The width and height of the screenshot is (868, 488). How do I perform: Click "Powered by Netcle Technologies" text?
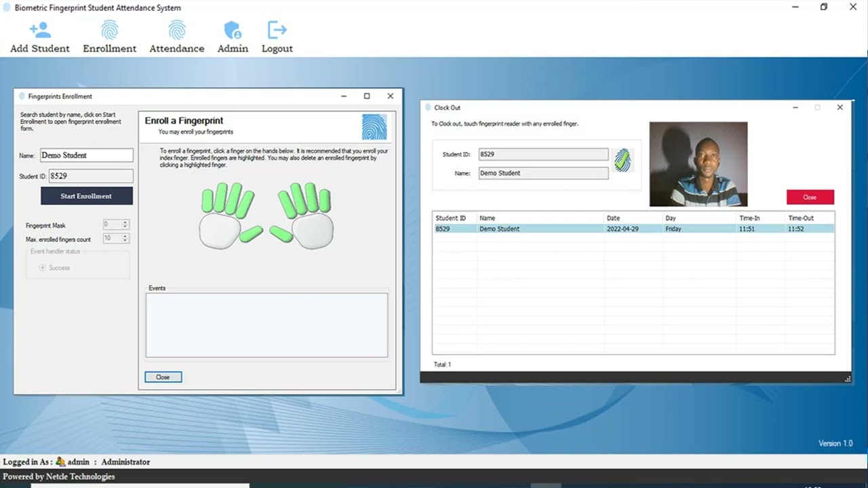tap(59, 476)
